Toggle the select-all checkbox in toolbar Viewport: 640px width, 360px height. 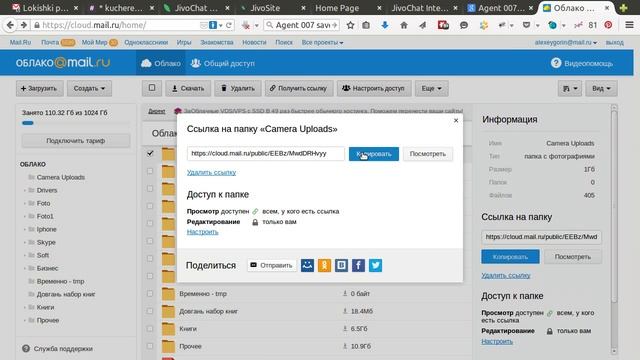coord(152,88)
